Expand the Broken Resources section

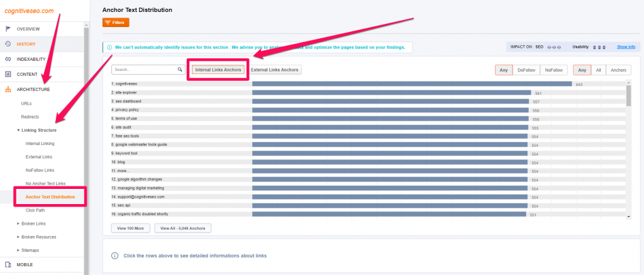[18, 237]
